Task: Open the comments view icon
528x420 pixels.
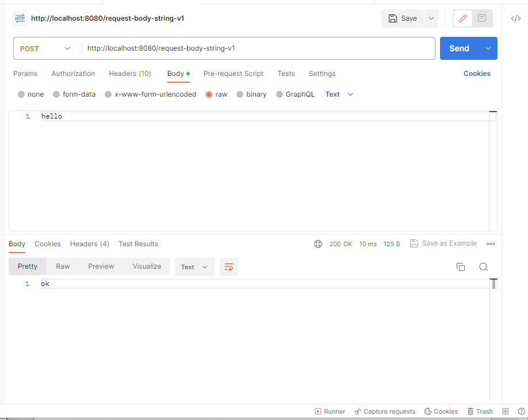Action: coord(482,18)
